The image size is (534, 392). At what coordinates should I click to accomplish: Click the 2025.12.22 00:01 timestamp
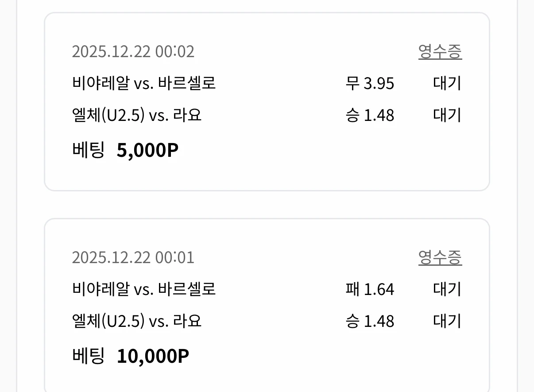pyautogui.click(x=133, y=257)
